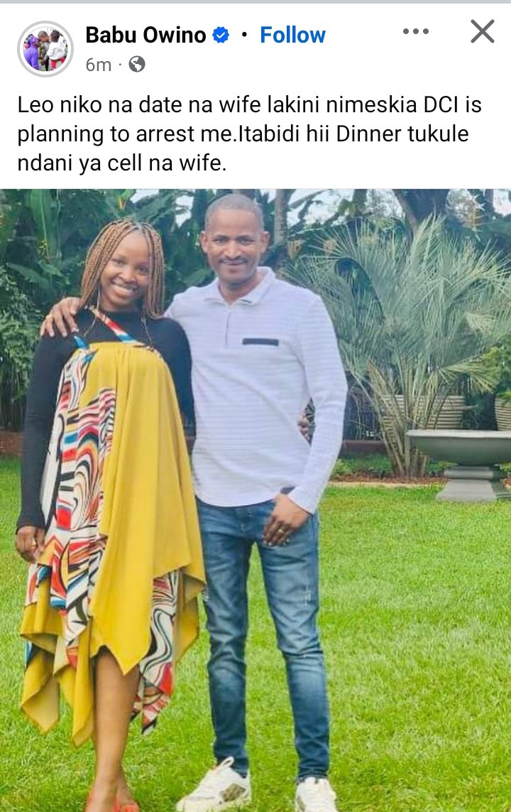
Task: Open the three-dot post options menu
Action: pos(415,31)
